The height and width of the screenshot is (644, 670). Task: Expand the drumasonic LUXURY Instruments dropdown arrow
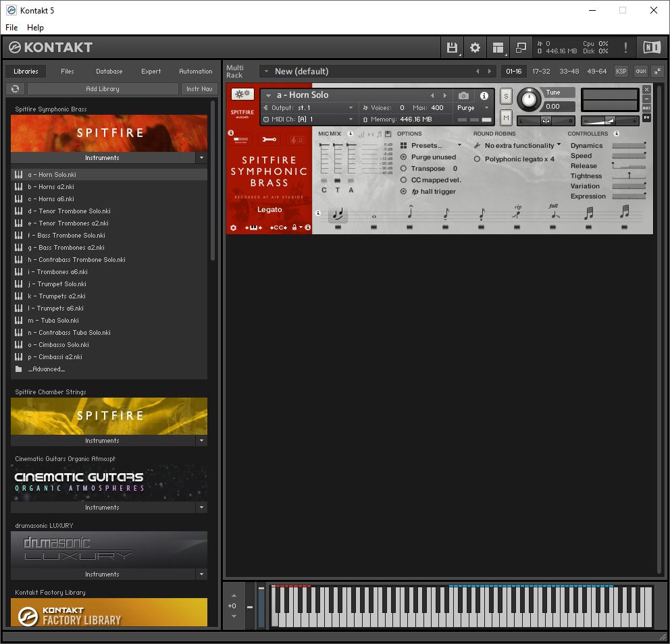coord(202,574)
